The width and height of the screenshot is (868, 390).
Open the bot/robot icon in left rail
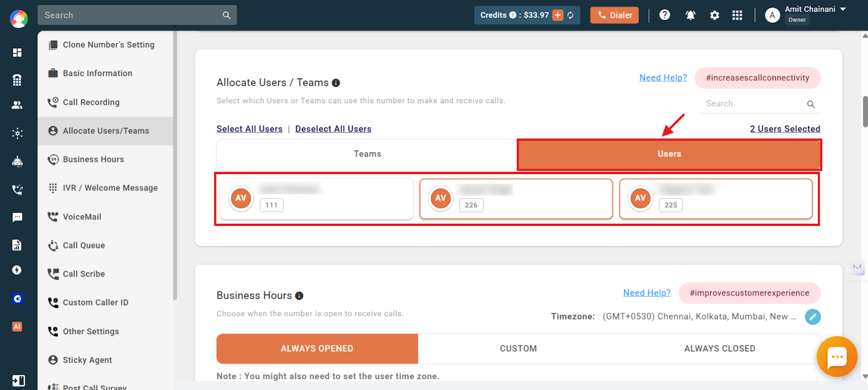(17, 161)
